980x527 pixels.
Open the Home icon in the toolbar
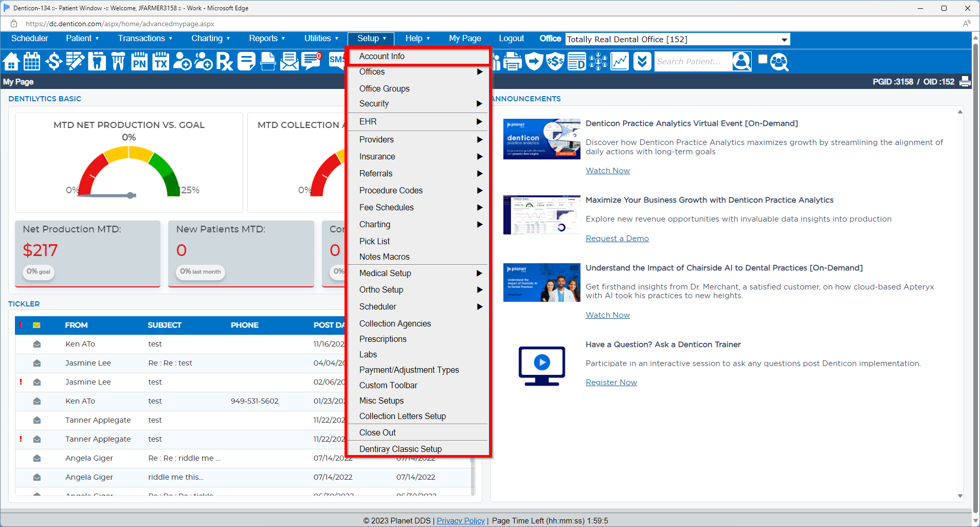tap(11, 61)
